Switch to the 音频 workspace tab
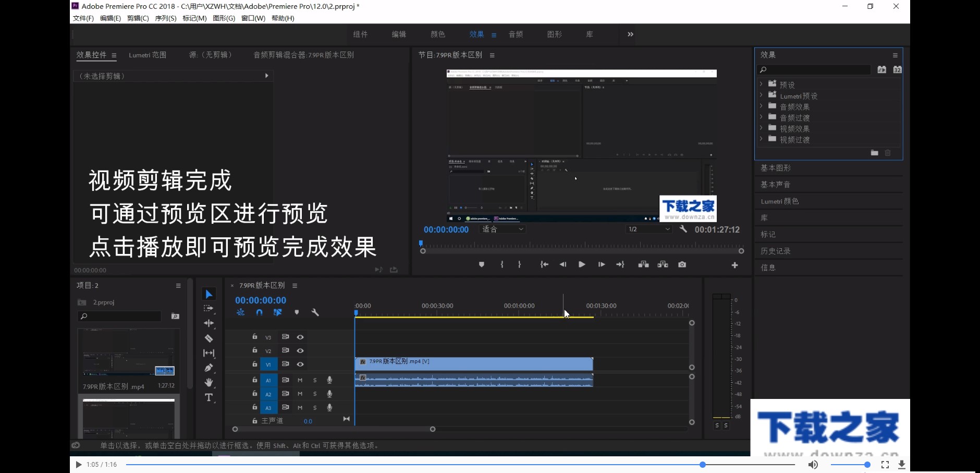The height and width of the screenshot is (473, 980). (x=515, y=34)
